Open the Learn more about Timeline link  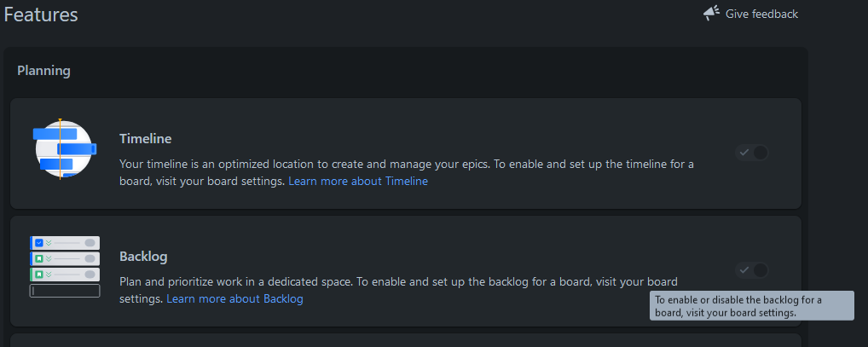click(x=357, y=182)
